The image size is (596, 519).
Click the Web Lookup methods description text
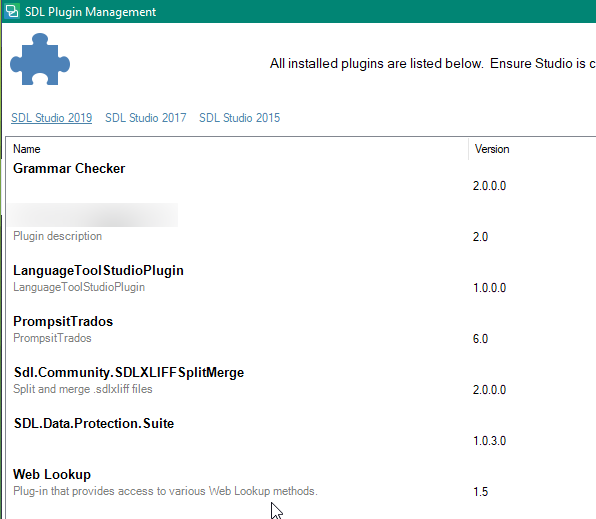tap(165, 491)
